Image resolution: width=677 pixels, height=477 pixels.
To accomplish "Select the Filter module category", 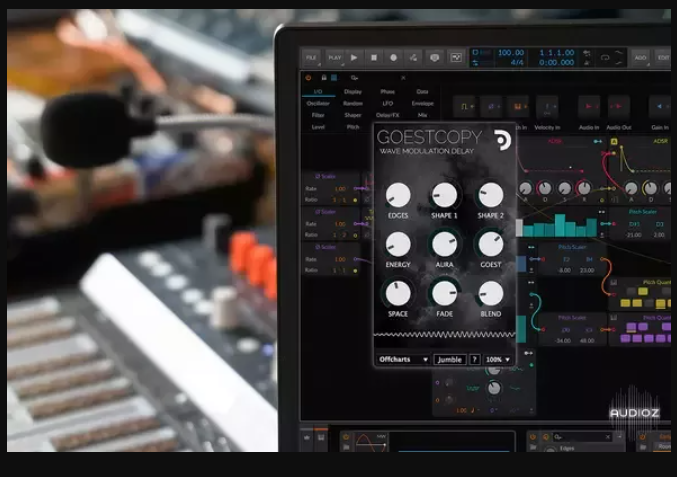I will pos(318,115).
